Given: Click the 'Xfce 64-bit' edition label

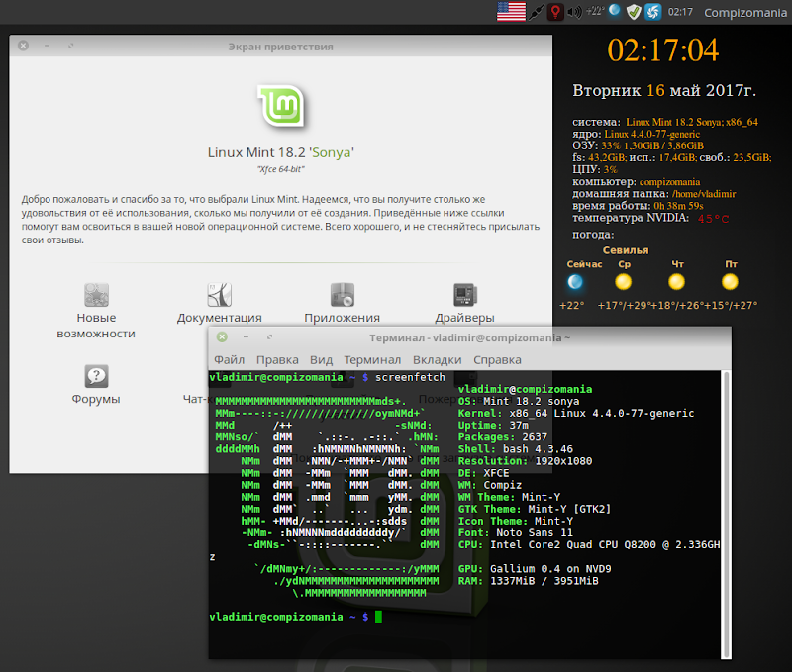Looking at the screenshot, I should pyautogui.click(x=281, y=169).
